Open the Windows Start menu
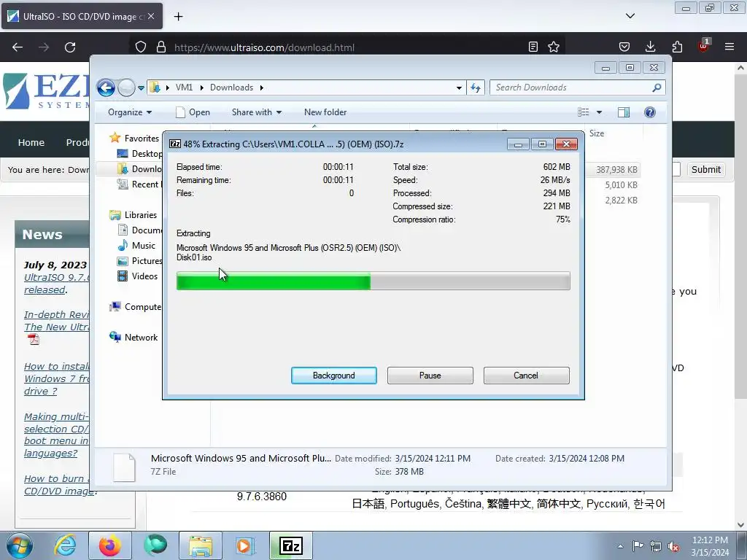The image size is (747, 560). click(x=20, y=545)
